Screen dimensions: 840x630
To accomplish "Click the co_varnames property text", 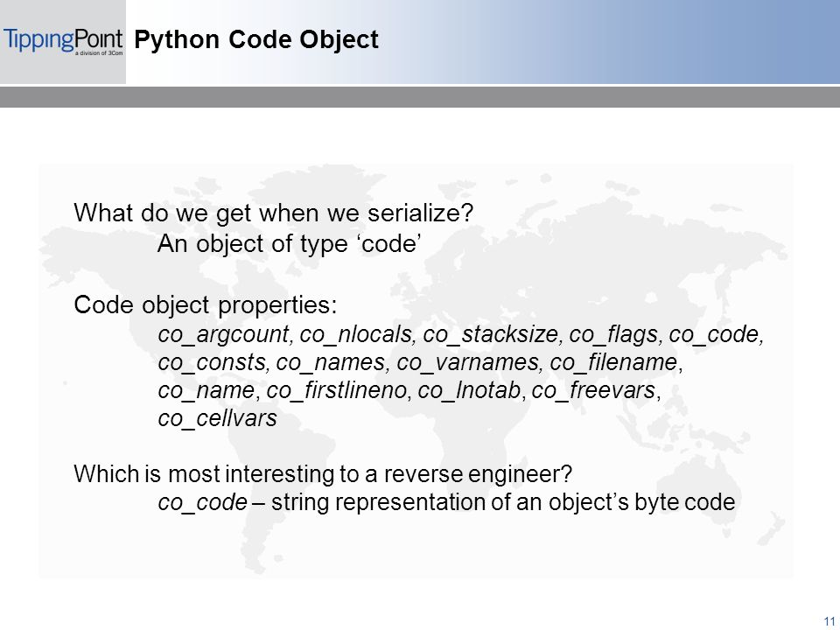I will click(467, 362).
